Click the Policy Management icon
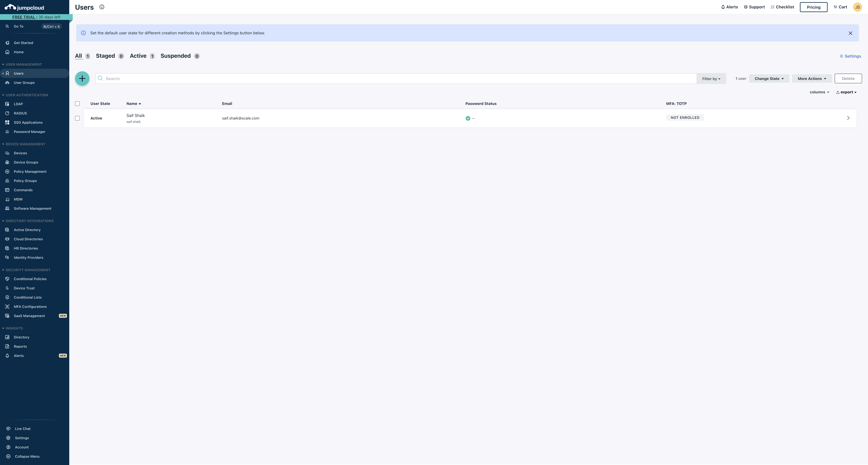 pos(7,171)
